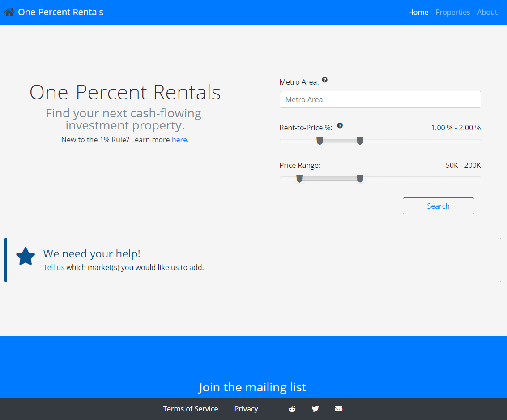Click the 'Price Range:' label
The image size is (507, 420).
[x=300, y=165]
